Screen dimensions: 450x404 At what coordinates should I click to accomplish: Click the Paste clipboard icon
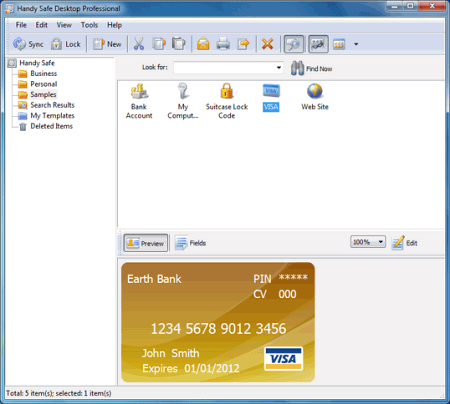(x=179, y=44)
